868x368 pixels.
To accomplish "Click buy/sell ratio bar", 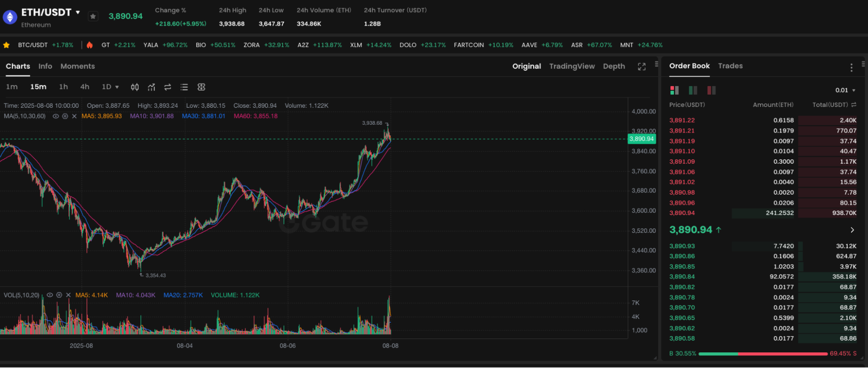I will (763, 354).
